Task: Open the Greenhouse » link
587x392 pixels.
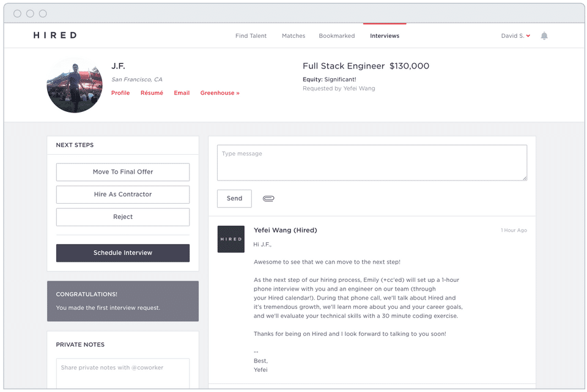Action: [x=220, y=93]
